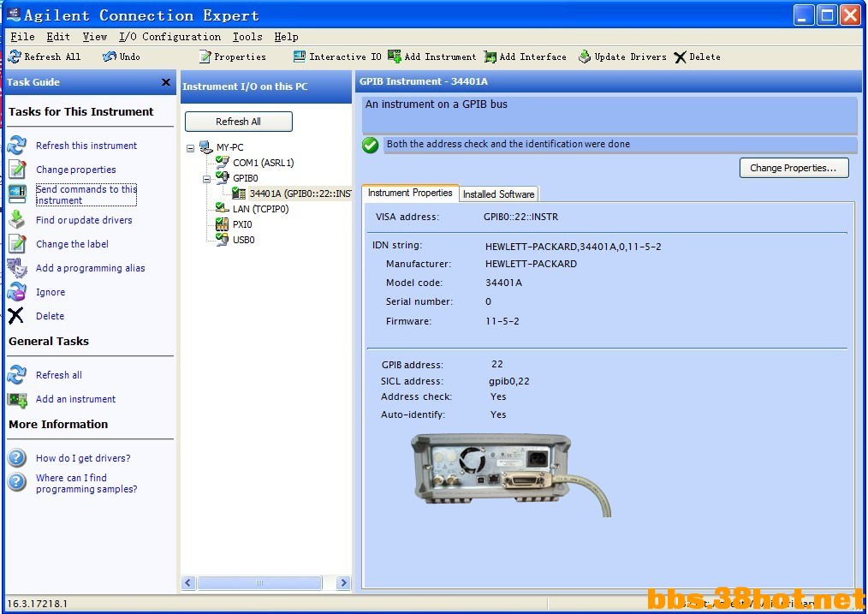Click the SICL address value gpib0,22
The width and height of the screenshot is (868, 614).
click(x=508, y=381)
